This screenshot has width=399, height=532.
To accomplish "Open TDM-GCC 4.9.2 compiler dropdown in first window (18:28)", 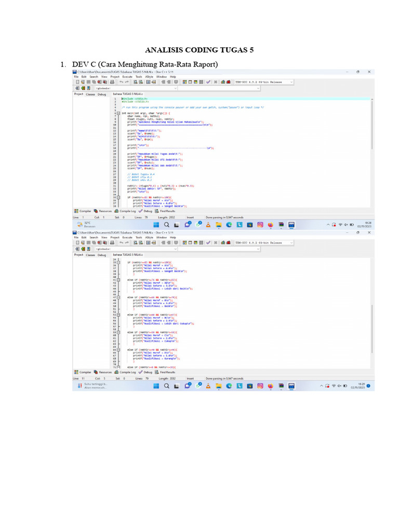I will (x=263, y=82).
